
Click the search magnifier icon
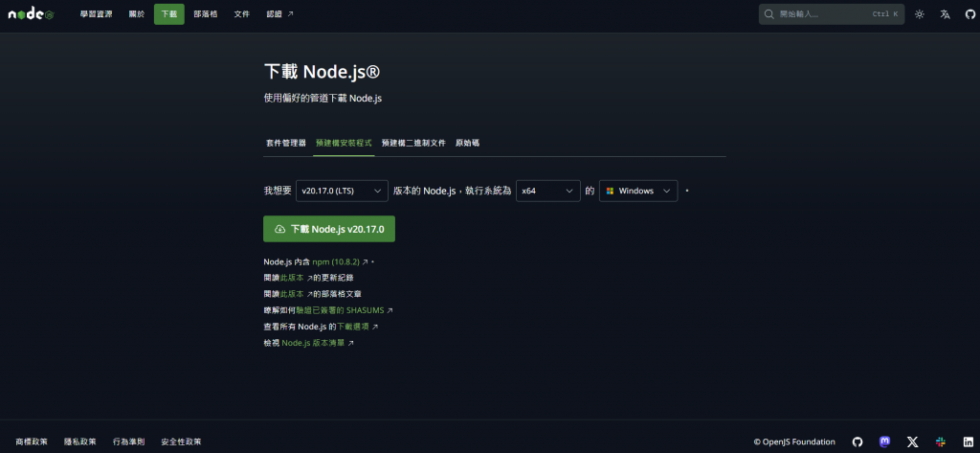(x=769, y=13)
